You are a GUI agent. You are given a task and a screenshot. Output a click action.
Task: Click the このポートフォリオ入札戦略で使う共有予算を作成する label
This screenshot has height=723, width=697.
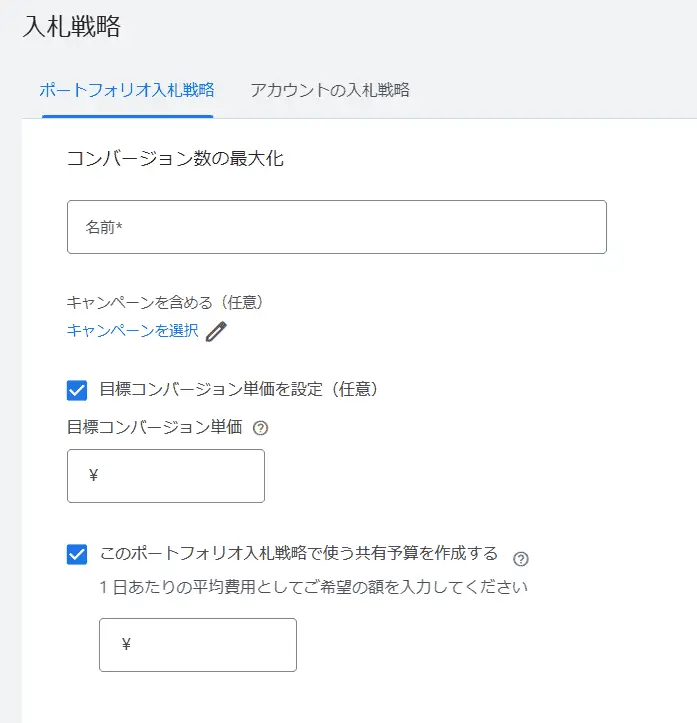[299, 553]
